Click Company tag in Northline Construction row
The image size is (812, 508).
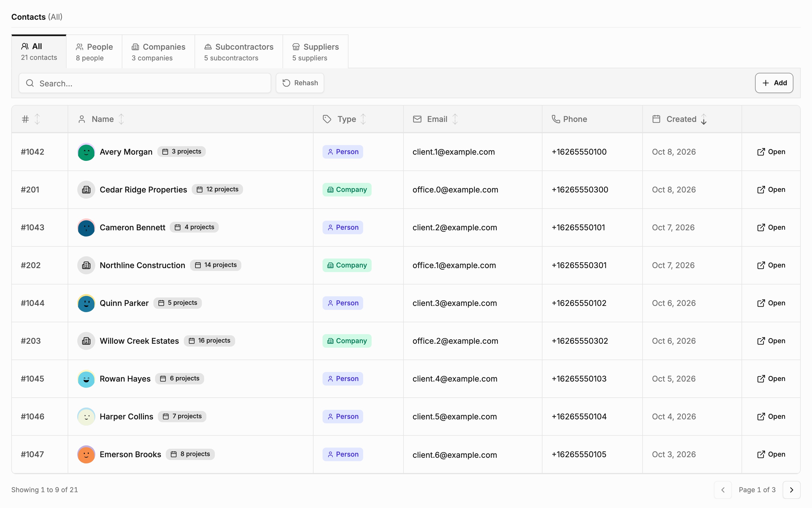[x=347, y=265]
